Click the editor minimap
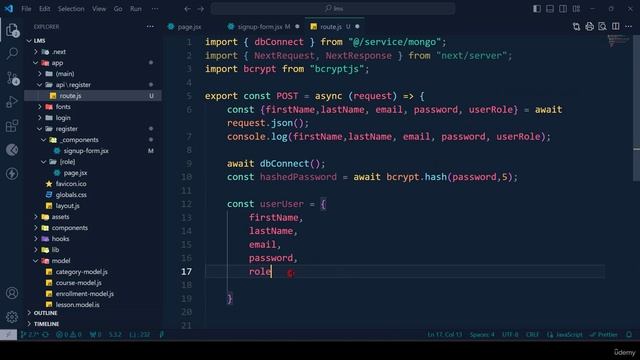 click(618, 41)
